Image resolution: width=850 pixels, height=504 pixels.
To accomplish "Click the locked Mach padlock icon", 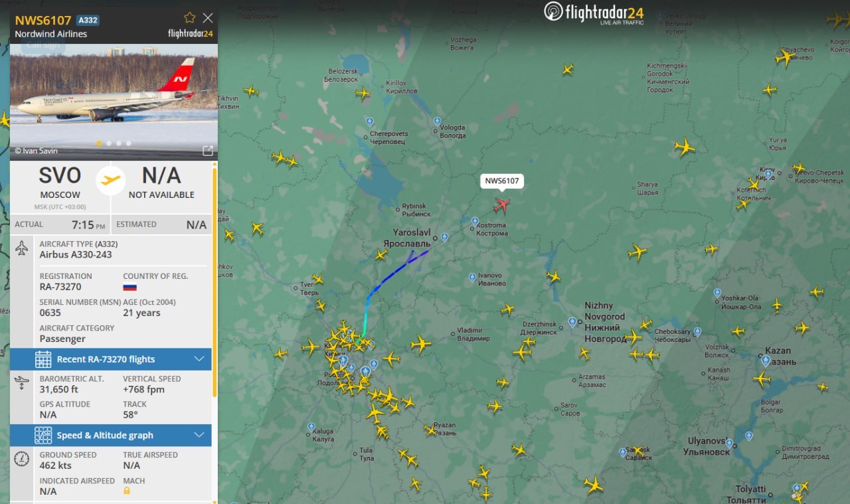I will coord(126,491).
